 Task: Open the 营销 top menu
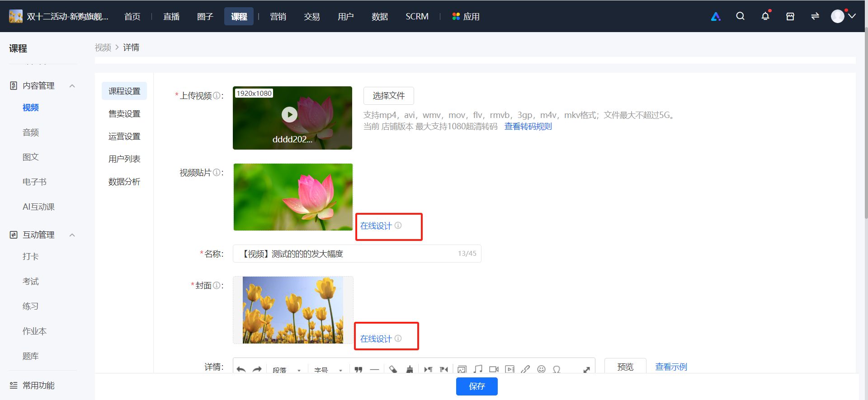pos(278,17)
